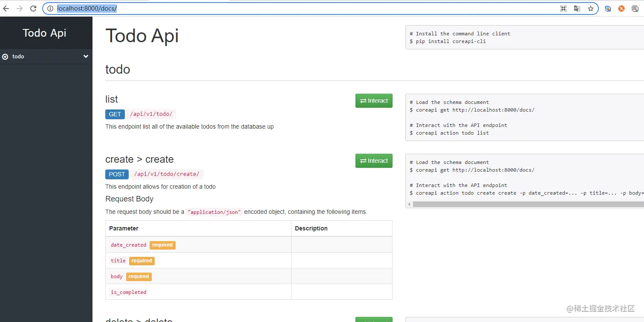Click the "application/json" code text
The image size is (644, 322).
coord(214,212)
